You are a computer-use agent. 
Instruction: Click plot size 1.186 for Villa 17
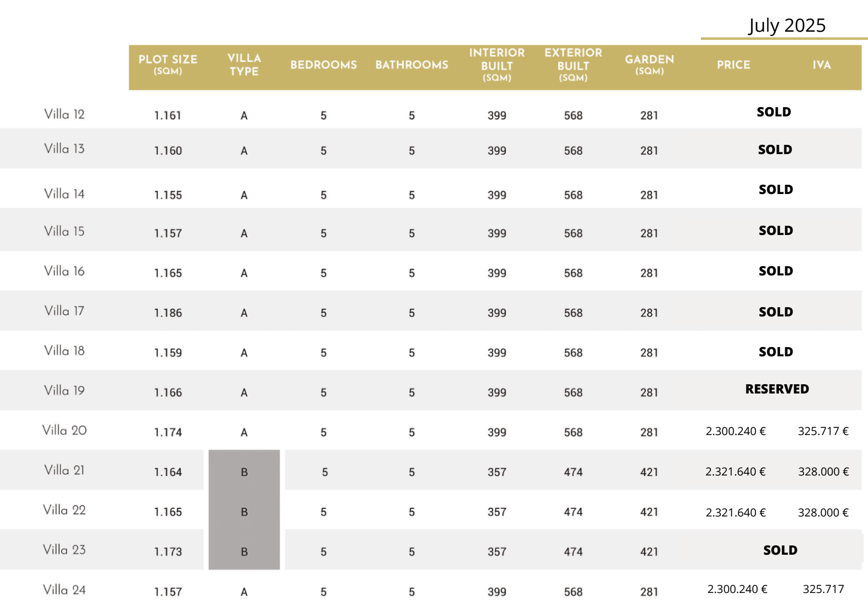click(168, 313)
